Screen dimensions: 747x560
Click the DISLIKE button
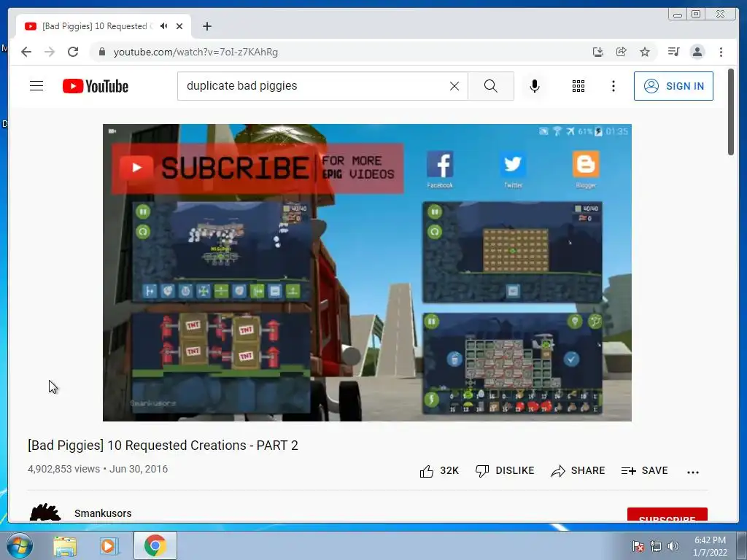[x=505, y=470]
